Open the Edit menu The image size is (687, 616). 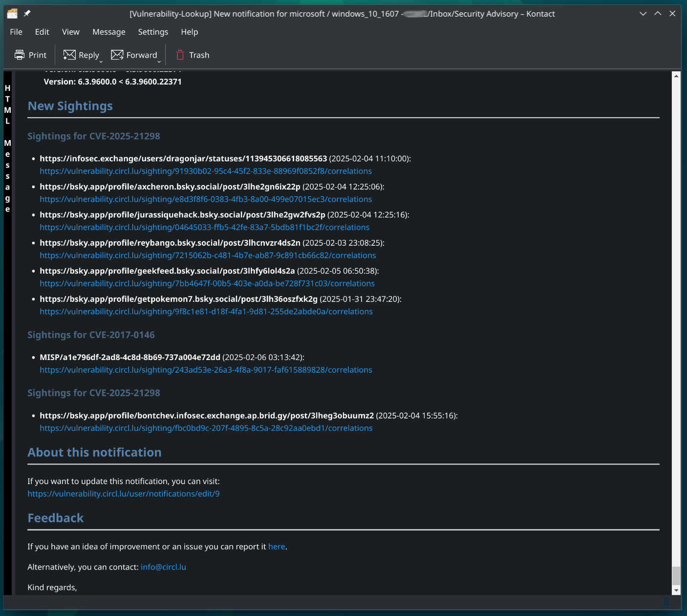[x=42, y=32]
